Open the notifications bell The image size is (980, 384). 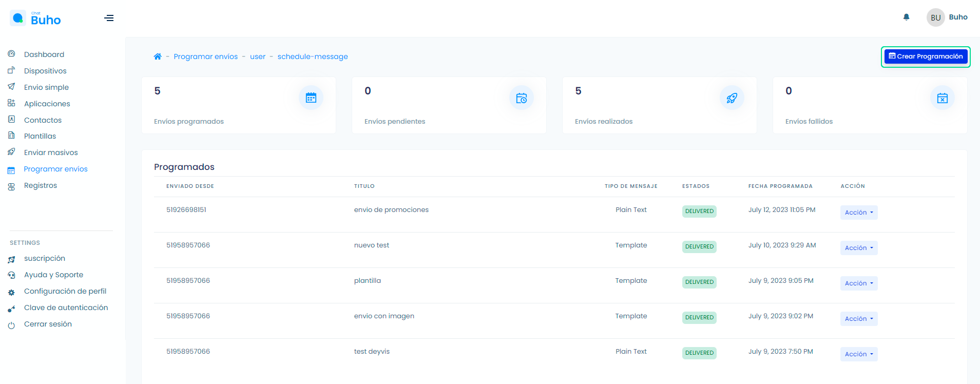click(x=906, y=17)
